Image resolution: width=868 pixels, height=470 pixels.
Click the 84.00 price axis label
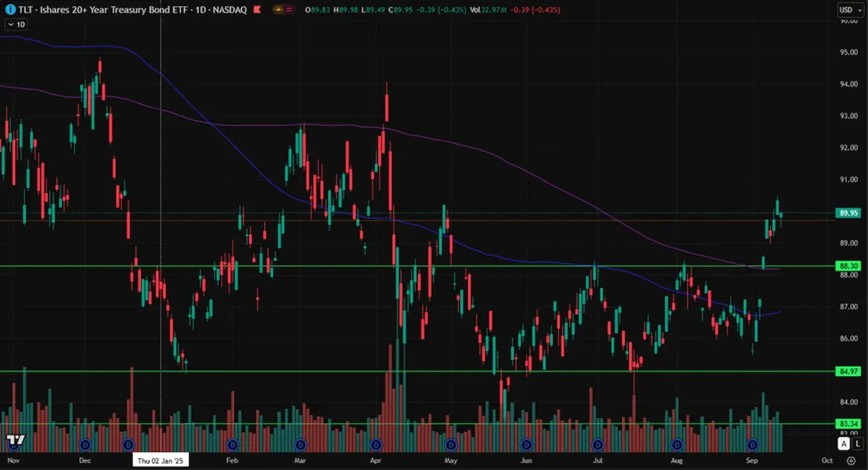coord(849,402)
